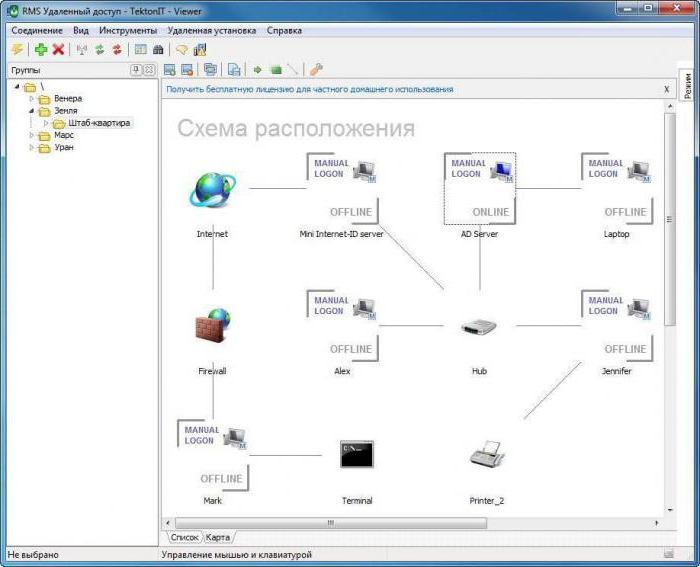Click the free home license link
The height and width of the screenshot is (567, 700).
(x=310, y=89)
